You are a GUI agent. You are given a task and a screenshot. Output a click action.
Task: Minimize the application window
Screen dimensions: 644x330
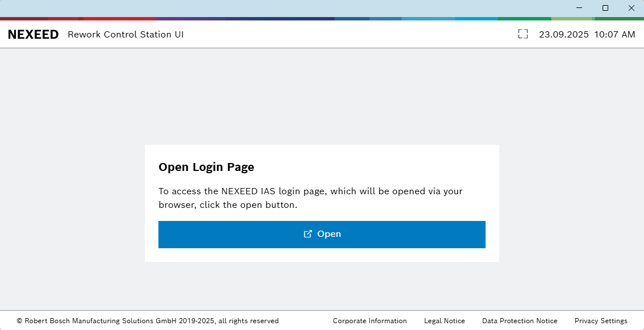[x=579, y=8]
